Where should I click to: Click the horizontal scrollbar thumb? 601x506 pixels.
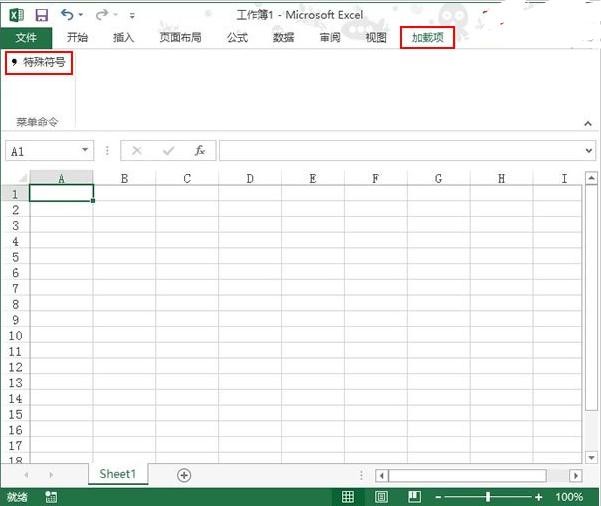[x=467, y=475]
